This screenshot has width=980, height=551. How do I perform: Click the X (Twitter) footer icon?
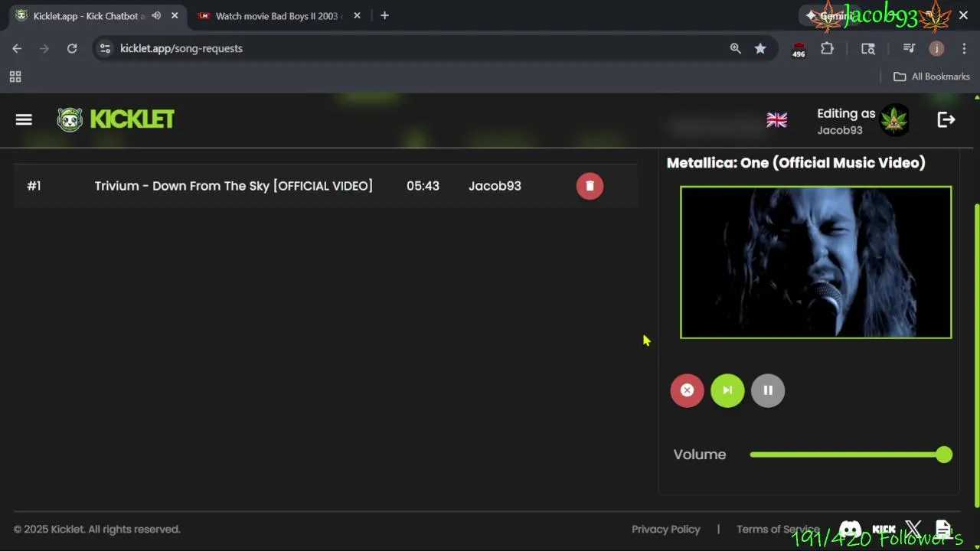coord(913,529)
